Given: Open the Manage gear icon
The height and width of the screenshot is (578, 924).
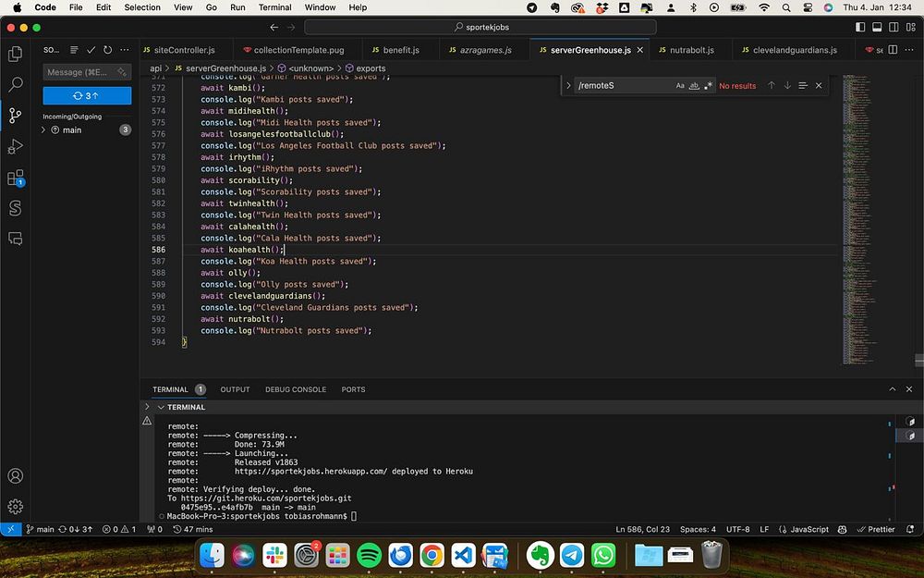Looking at the screenshot, I should [15, 506].
